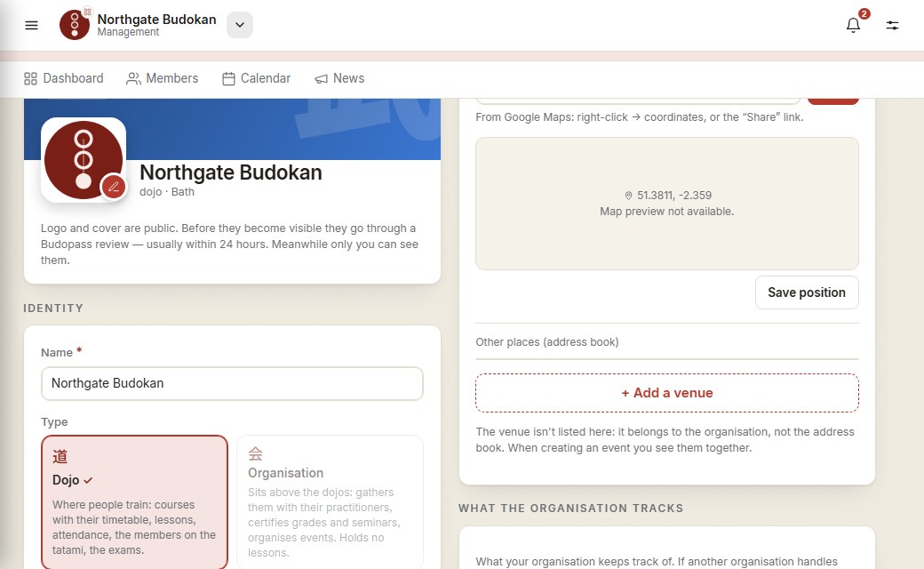Select the Dojo type option

click(x=134, y=501)
